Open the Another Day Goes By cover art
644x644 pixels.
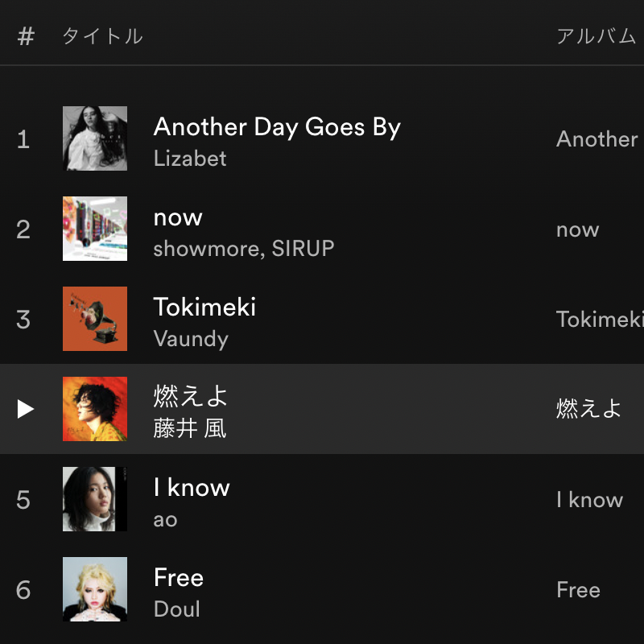click(95, 138)
